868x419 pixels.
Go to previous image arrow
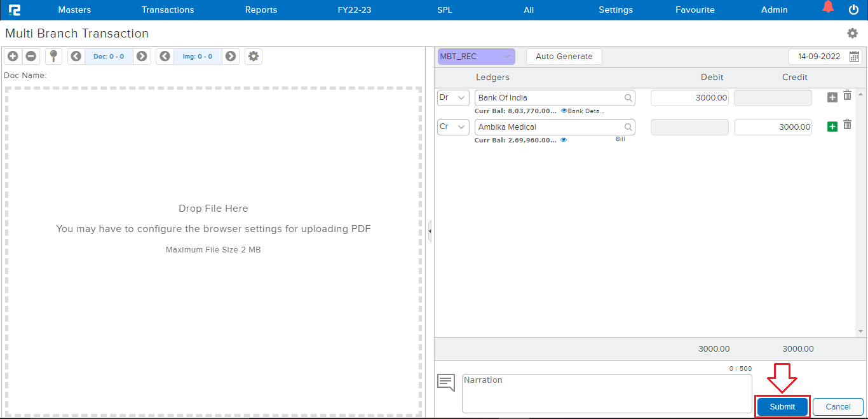click(x=165, y=57)
